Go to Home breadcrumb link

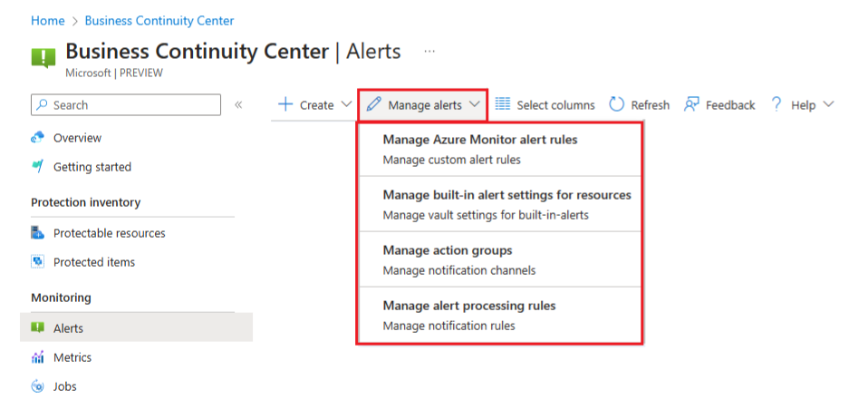pos(48,21)
